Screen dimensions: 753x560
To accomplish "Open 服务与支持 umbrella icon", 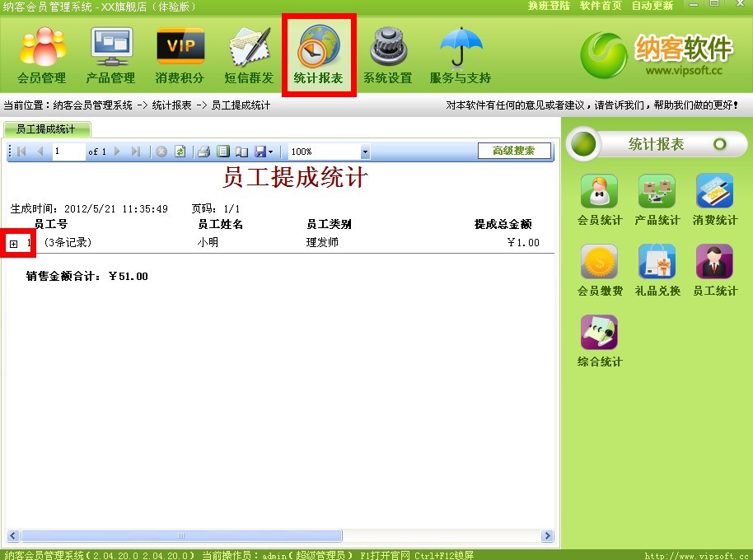I will click(460, 56).
